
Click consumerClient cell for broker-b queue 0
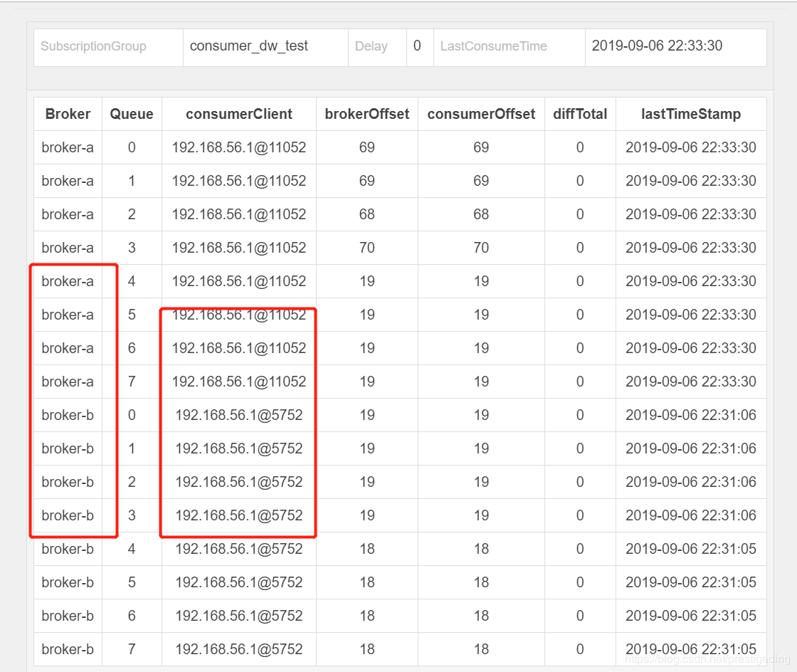tap(239, 415)
